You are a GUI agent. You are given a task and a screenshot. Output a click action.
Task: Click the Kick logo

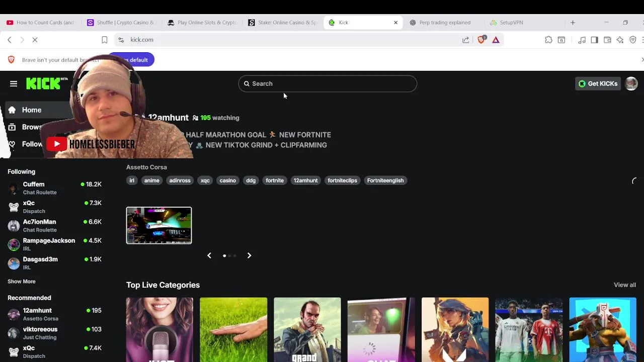pos(47,83)
